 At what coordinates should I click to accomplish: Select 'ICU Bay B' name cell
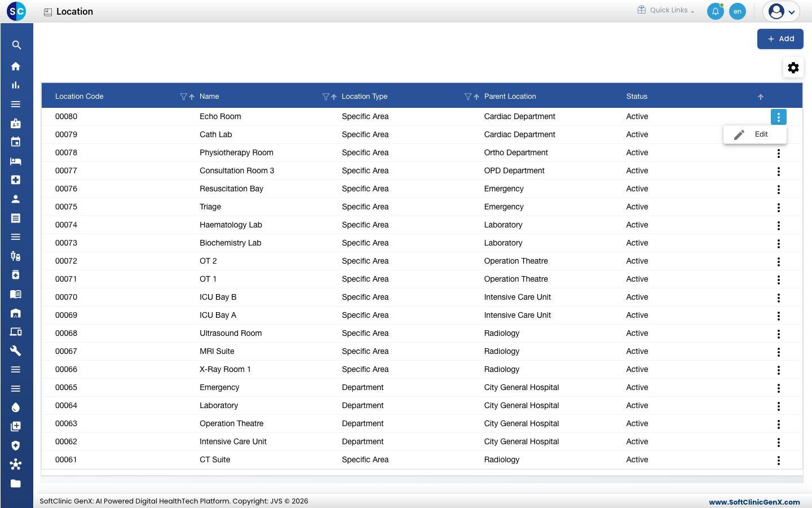218,297
